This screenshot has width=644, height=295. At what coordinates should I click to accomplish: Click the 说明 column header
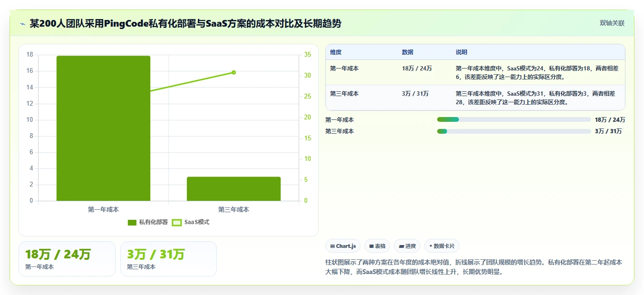point(461,52)
